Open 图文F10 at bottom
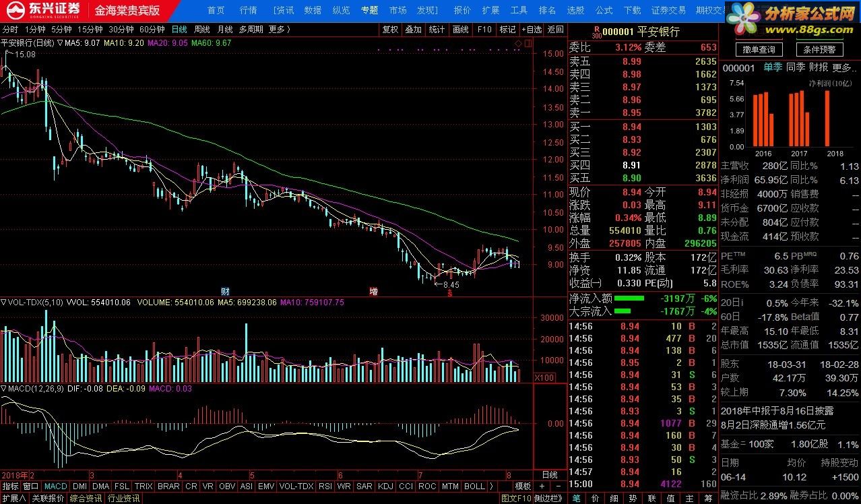 [517, 499]
